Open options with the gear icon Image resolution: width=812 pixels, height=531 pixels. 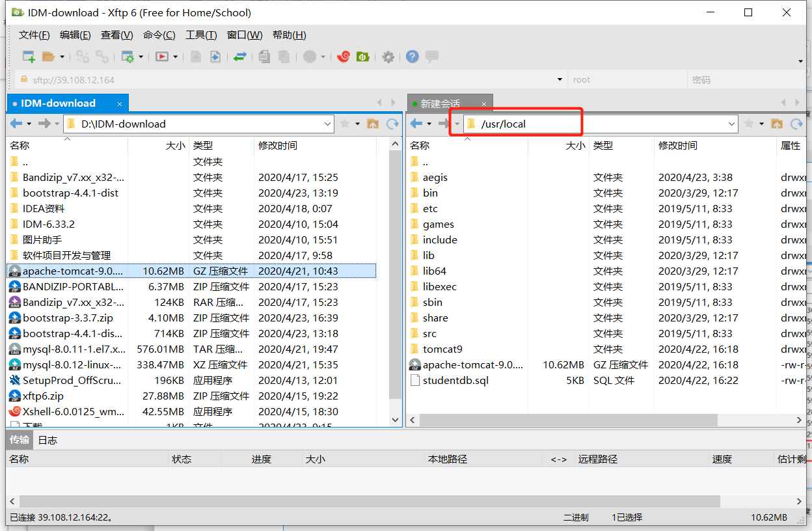[x=388, y=57]
